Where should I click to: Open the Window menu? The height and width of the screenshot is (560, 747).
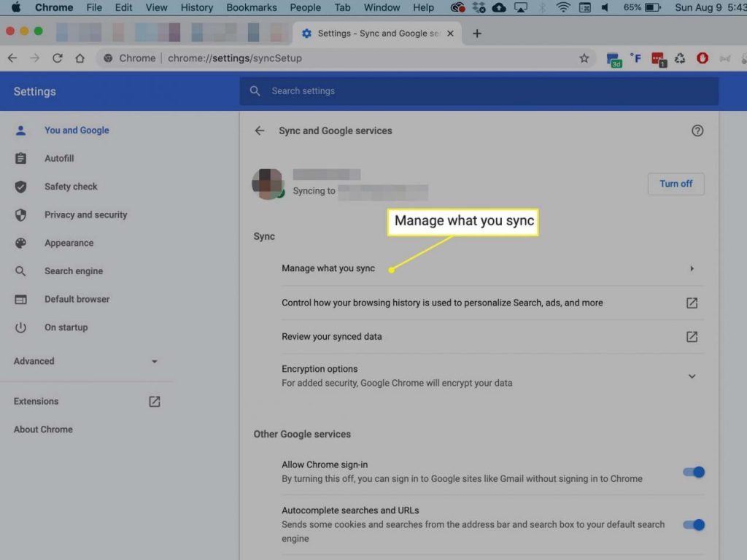tap(382, 7)
